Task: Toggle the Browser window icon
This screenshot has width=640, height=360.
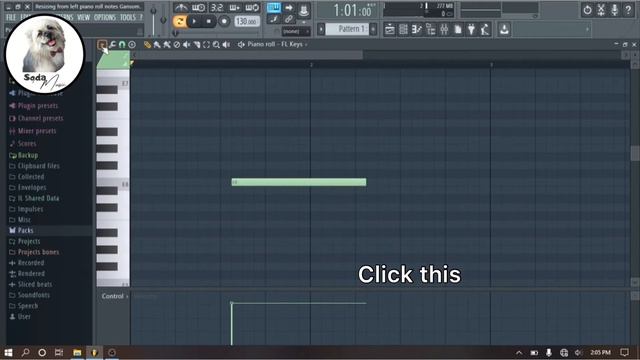Action: 431,29
